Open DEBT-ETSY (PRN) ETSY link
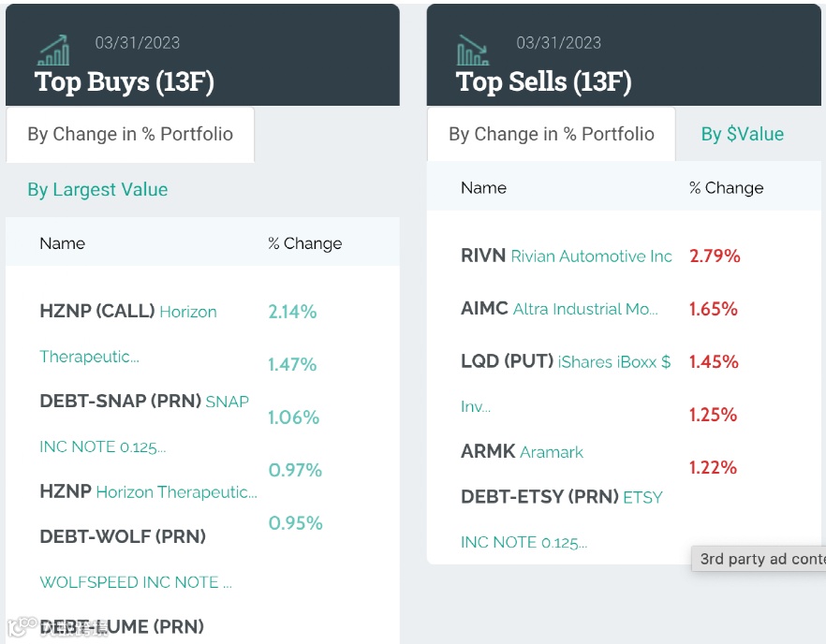 [x=561, y=497]
